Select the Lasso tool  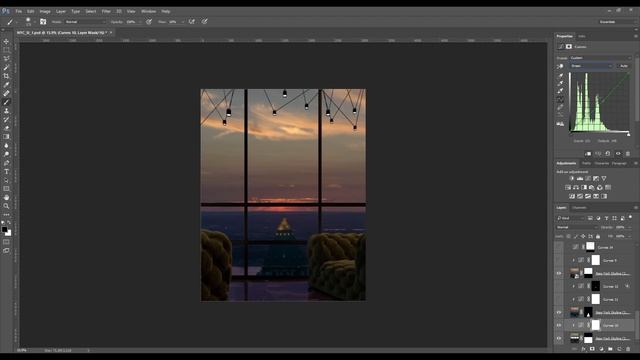[x=6, y=59]
